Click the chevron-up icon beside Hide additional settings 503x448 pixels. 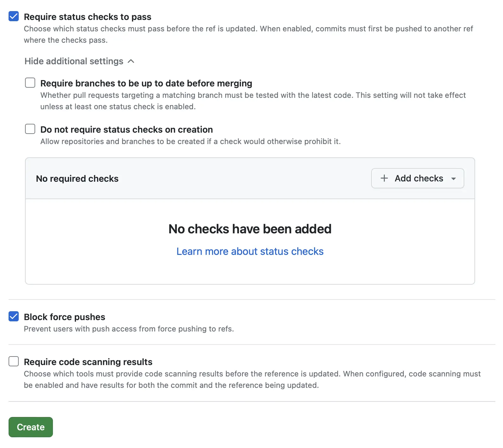[x=131, y=61]
